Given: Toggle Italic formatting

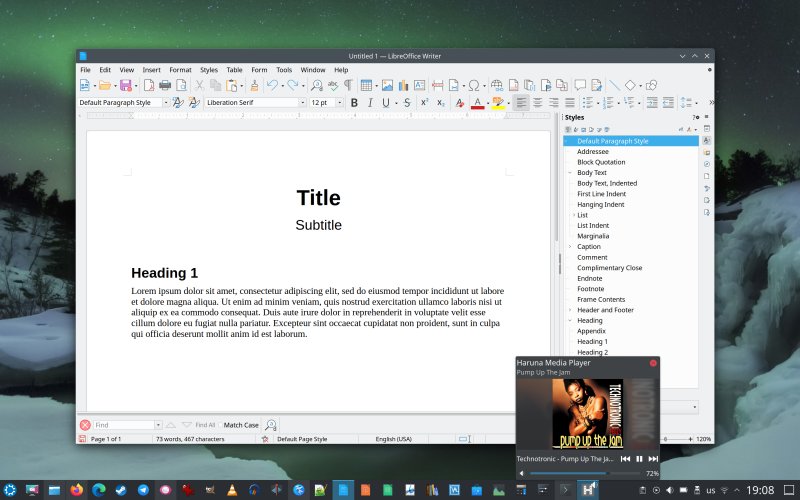Looking at the screenshot, I should (x=370, y=103).
